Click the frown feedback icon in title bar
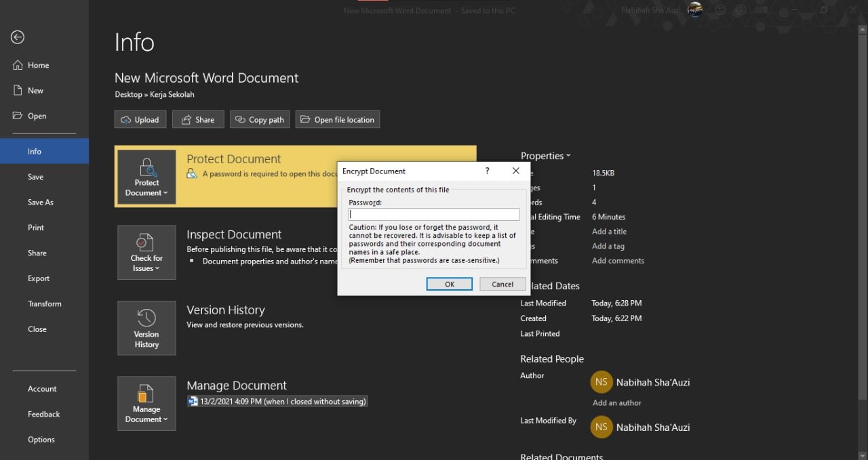Image resolution: width=868 pixels, height=460 pixels. (x=741, y=10)
